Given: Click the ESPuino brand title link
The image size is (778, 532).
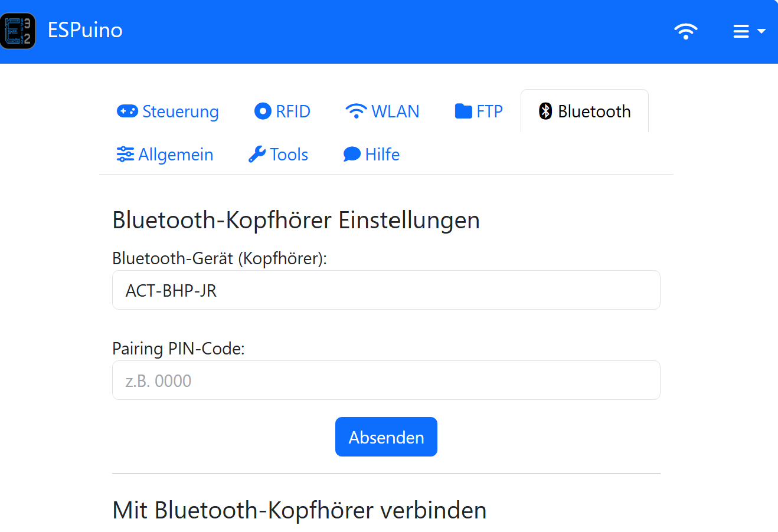Looking at the screenshot, I should [x=85, y=30].
